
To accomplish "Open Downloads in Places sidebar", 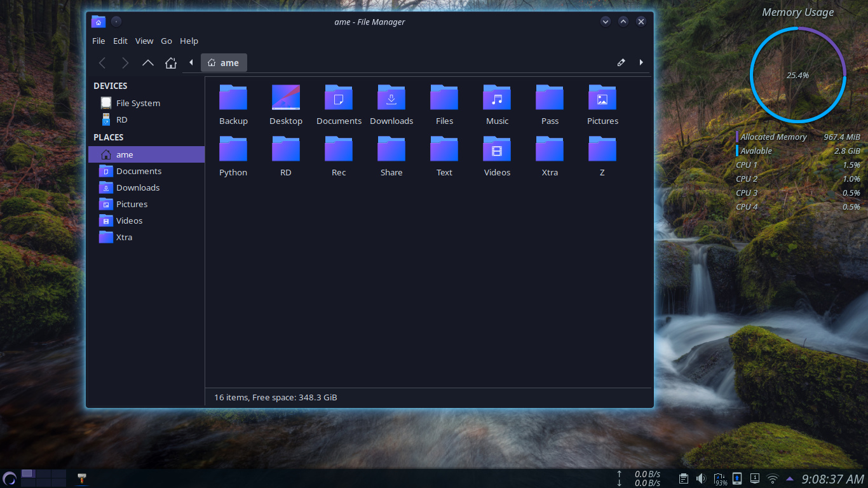I will (x=146, y=187).
